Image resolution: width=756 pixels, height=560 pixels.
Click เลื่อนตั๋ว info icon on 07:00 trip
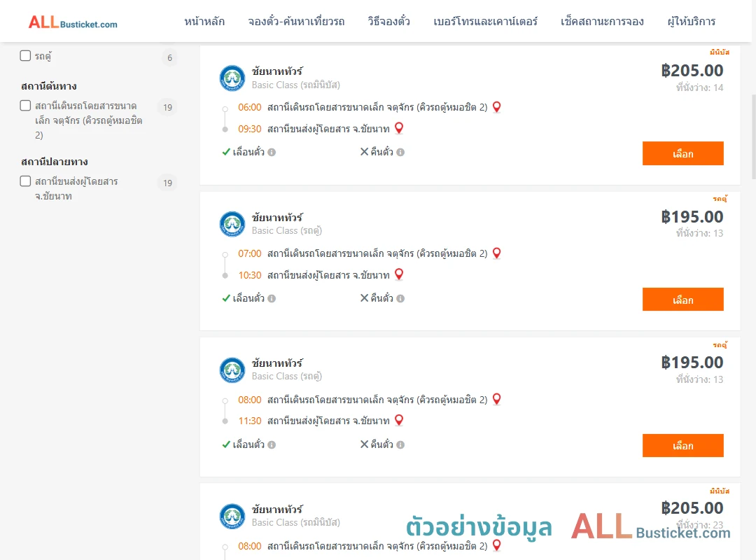[x=272, y=299]
